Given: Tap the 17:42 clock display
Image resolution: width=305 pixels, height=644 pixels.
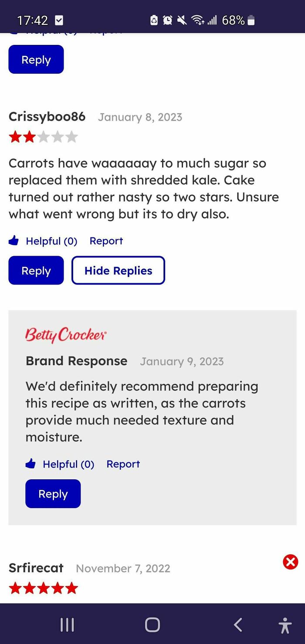Looking at the screenshot, I should tap(32, 20).
